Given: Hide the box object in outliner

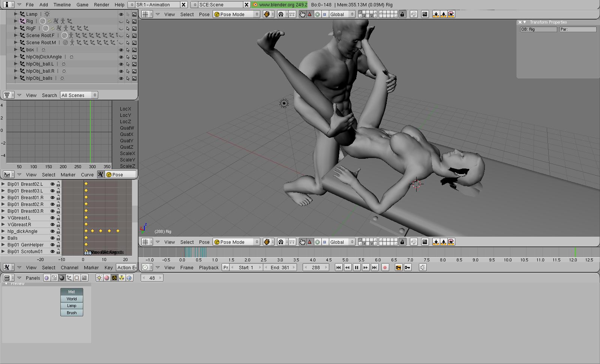Looking at the screenshot, I should [x=121, y=50].
